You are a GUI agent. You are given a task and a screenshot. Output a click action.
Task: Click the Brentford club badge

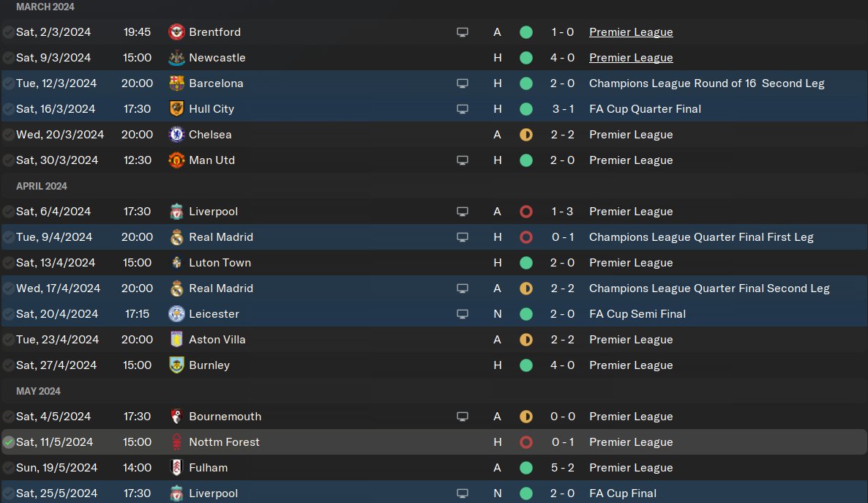(x=176, y=32)
